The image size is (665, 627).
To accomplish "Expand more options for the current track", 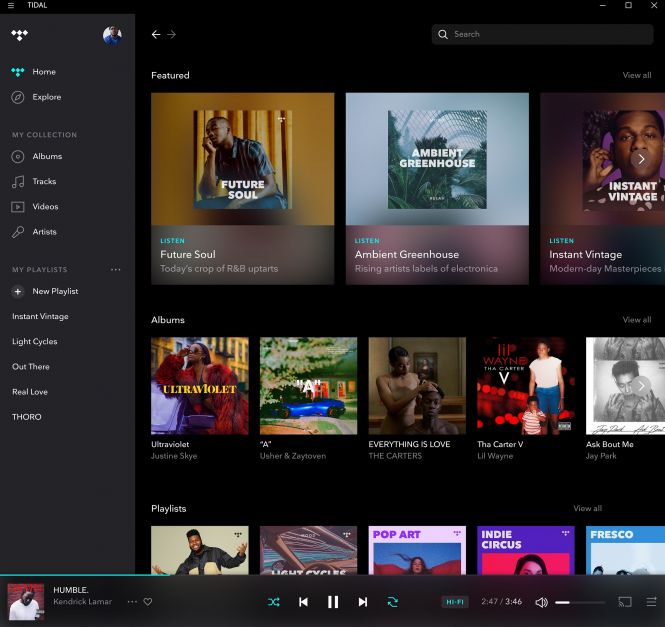I will (132, 602).
